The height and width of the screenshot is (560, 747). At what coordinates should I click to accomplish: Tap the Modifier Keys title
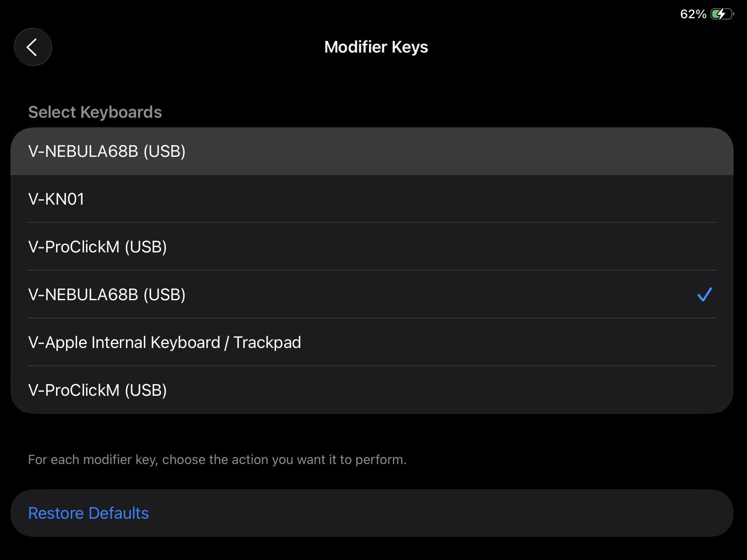pyautogui.click(x=375, y=46)
